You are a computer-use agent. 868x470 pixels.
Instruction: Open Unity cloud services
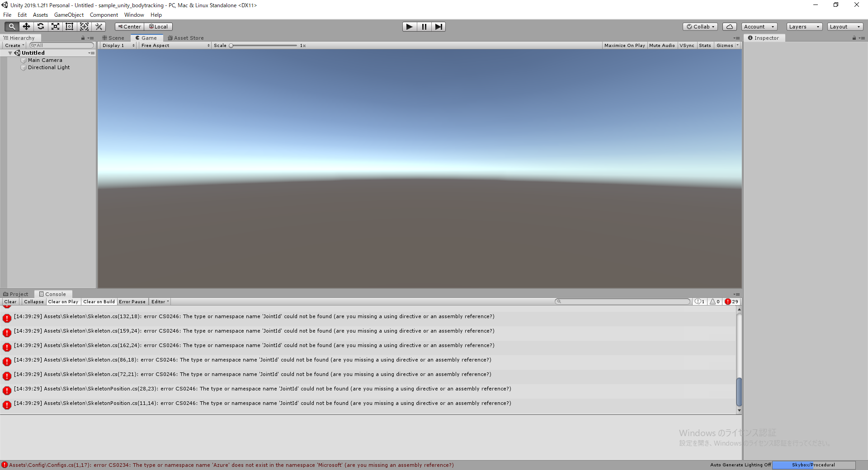pos(729,26)
